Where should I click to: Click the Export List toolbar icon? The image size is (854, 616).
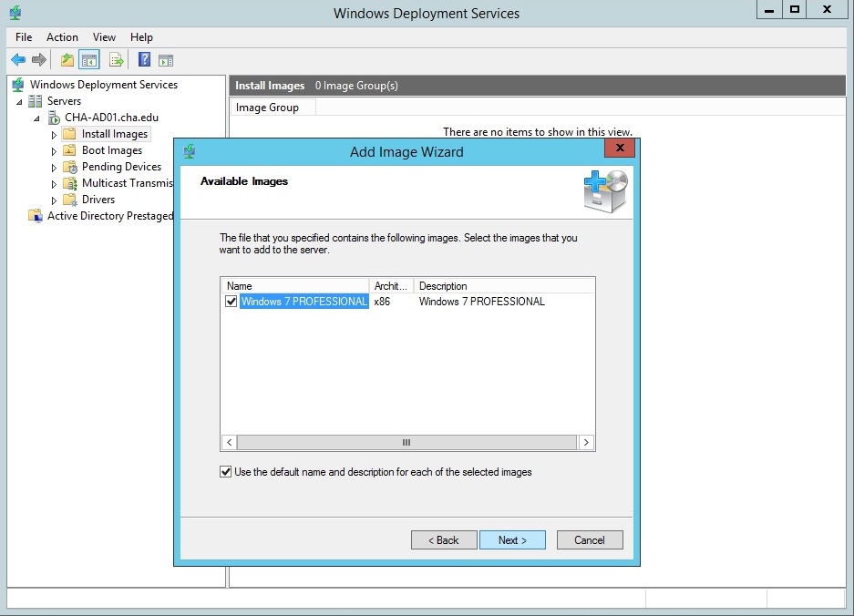tap(116, 60)
